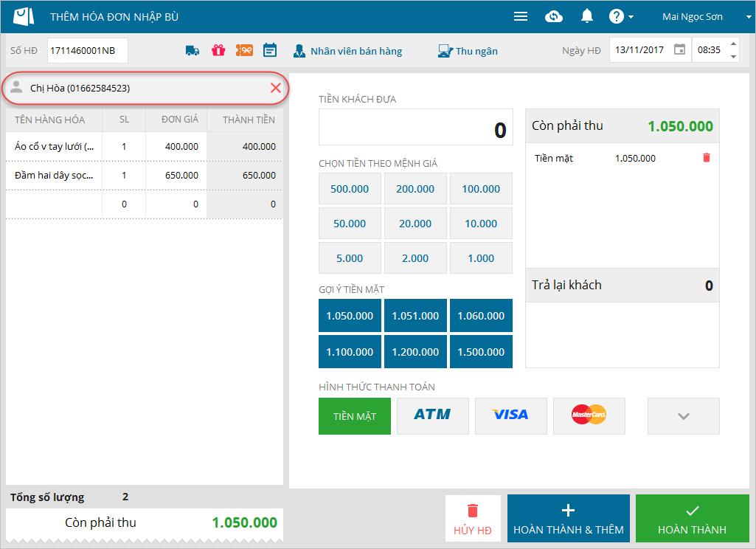Pick suggested cash 1.051.000
Screen dimensions: 756x549
pos(415,316)
